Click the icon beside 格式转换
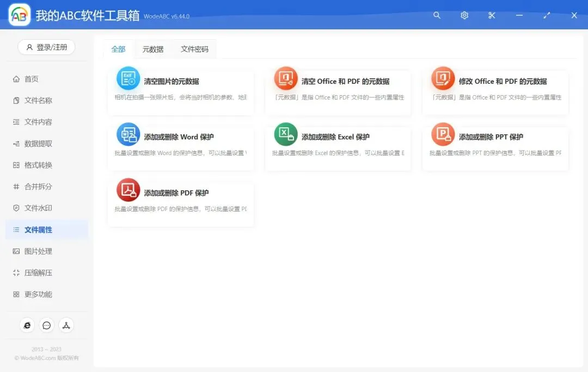588x372 pixels. point(16,165)
